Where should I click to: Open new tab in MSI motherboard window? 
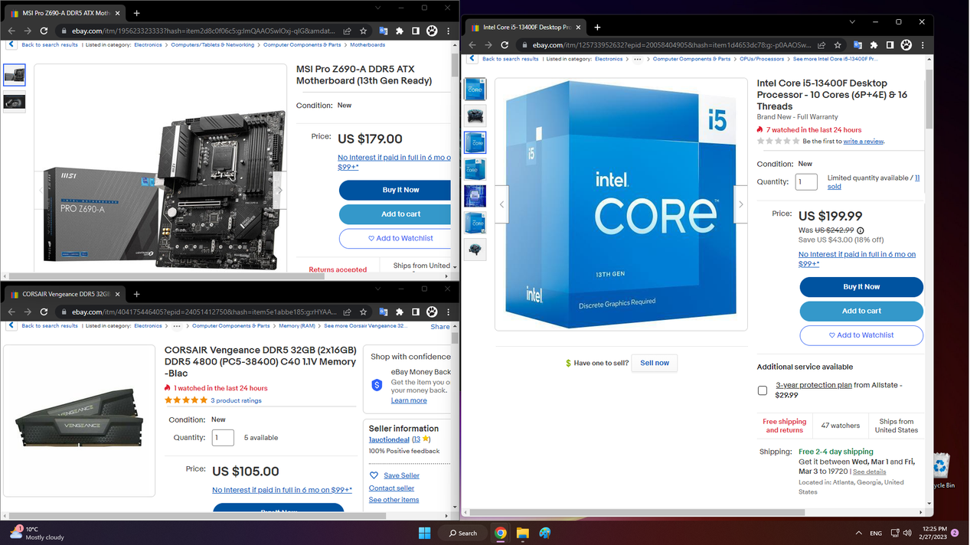point(136,12)
